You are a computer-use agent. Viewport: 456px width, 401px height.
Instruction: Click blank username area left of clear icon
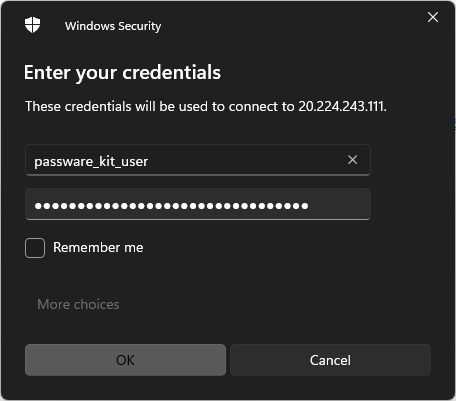[x=247, y=161]
